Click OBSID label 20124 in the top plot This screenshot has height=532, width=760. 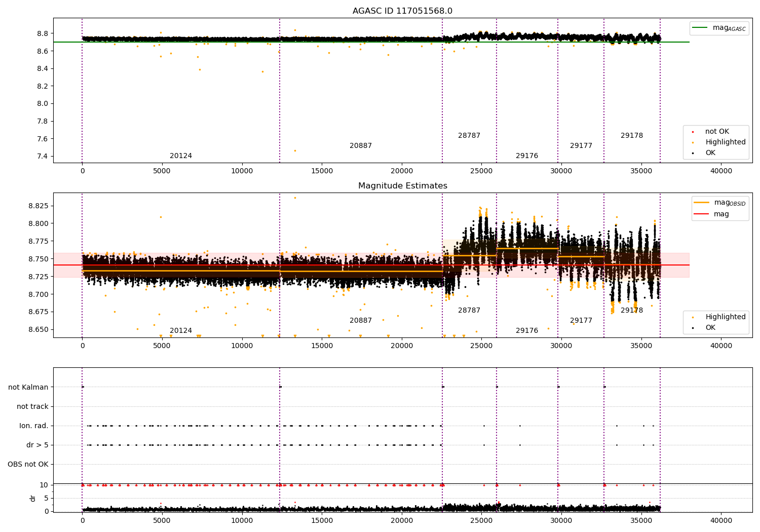[181, 156]
